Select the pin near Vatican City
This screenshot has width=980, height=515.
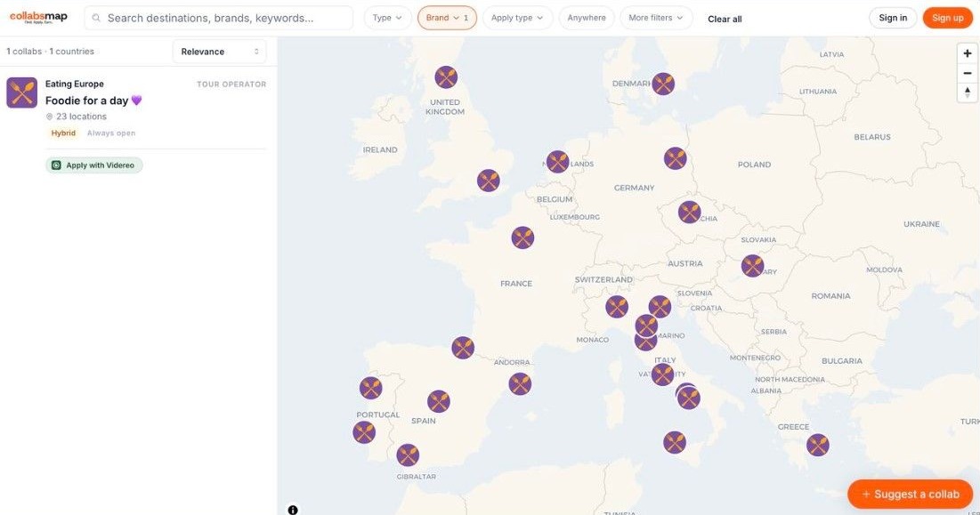coord(662,374)
